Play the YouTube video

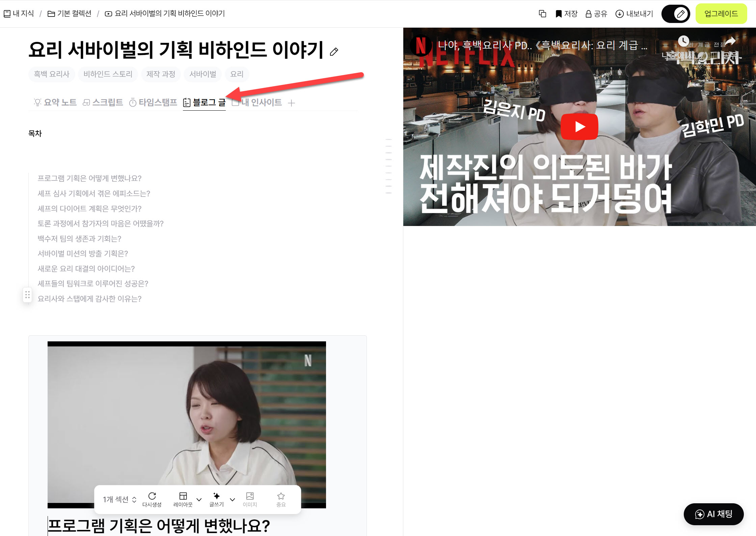pyautogui.click(x=579, y=127)
